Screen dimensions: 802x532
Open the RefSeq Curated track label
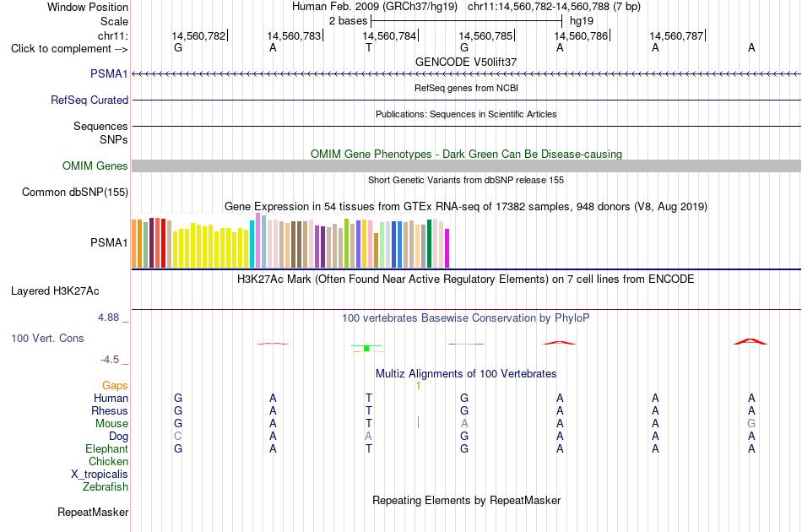[x=89, y=100]
